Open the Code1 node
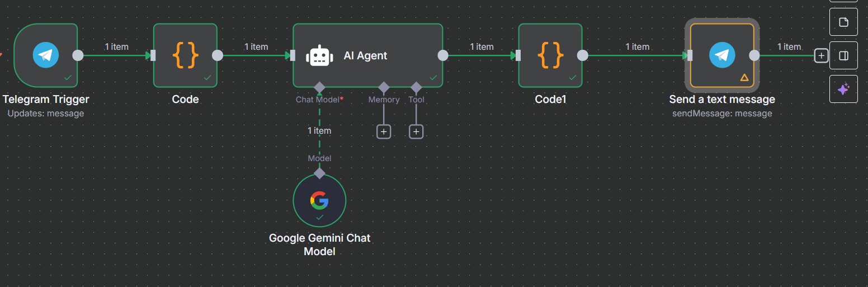 tap(550, 55)
